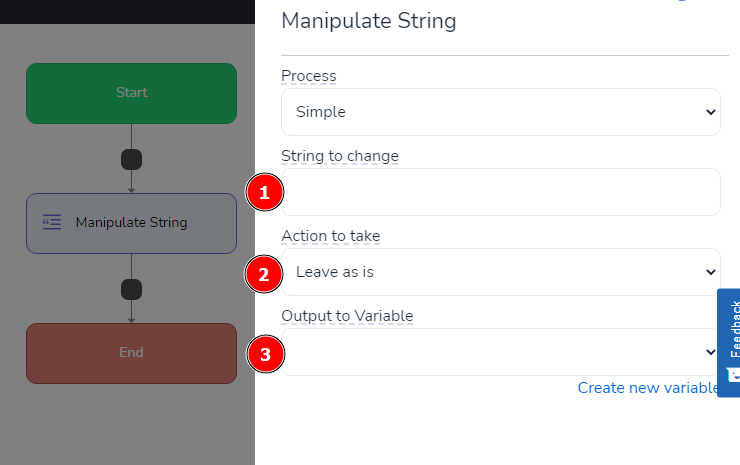
Task: Click the Process field label
Action: click(x=309, y=76)
